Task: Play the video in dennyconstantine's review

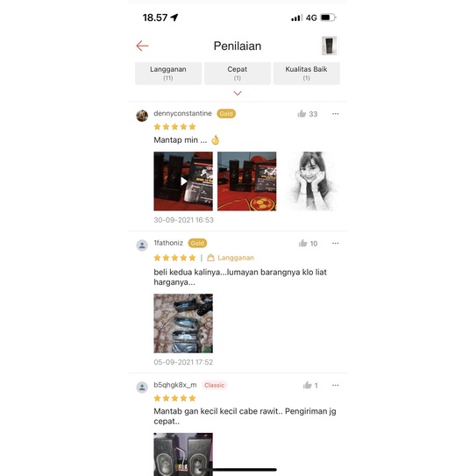Action: [x=183, y=181]
